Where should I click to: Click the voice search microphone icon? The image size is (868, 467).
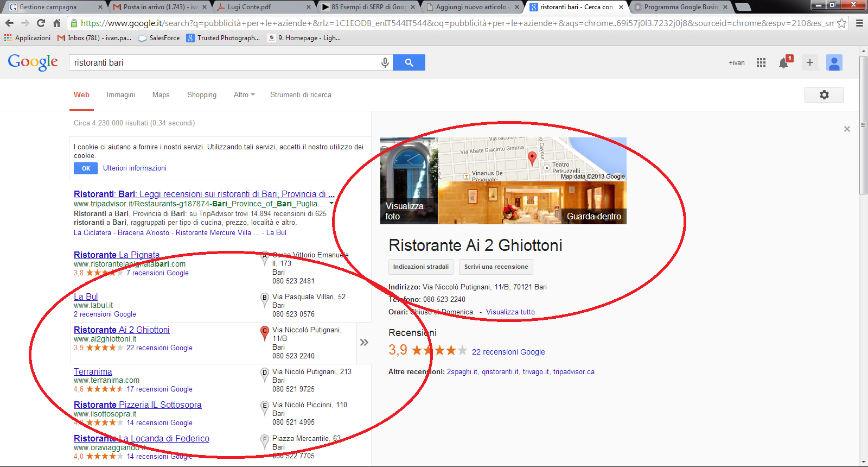pos(385,62)
